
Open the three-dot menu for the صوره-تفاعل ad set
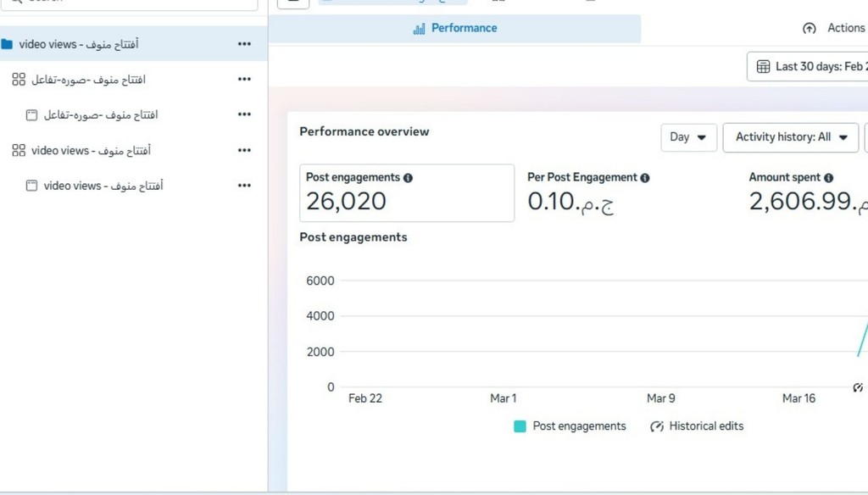[x=244, y=80]
